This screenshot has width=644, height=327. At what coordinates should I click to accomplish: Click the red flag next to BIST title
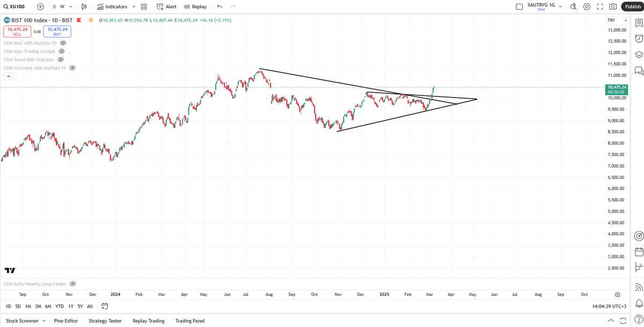(x=79, y=20)
